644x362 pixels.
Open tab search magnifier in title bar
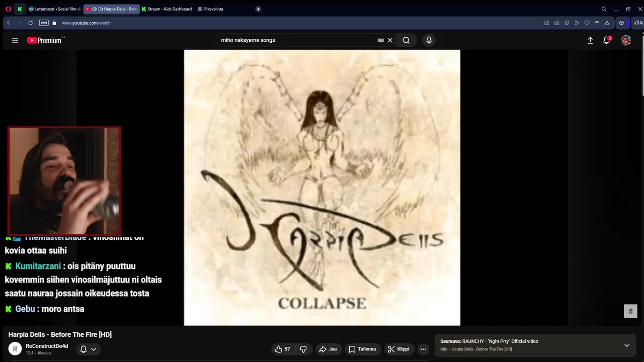(604, 9)
